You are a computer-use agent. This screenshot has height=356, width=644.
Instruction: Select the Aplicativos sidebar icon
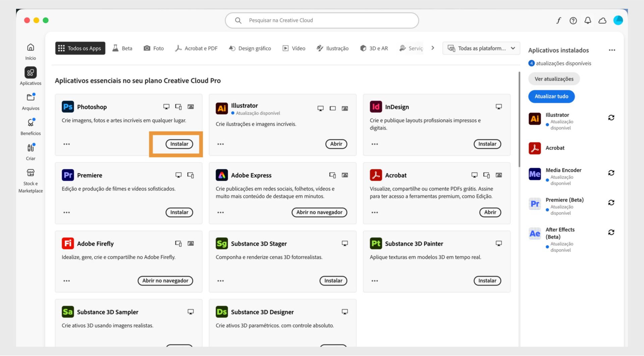[x=31, y=72]
